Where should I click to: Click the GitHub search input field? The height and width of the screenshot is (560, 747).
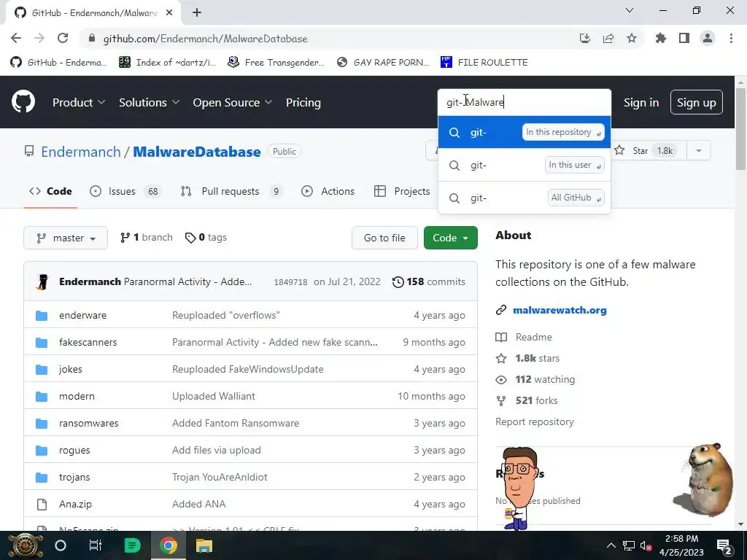524,102
